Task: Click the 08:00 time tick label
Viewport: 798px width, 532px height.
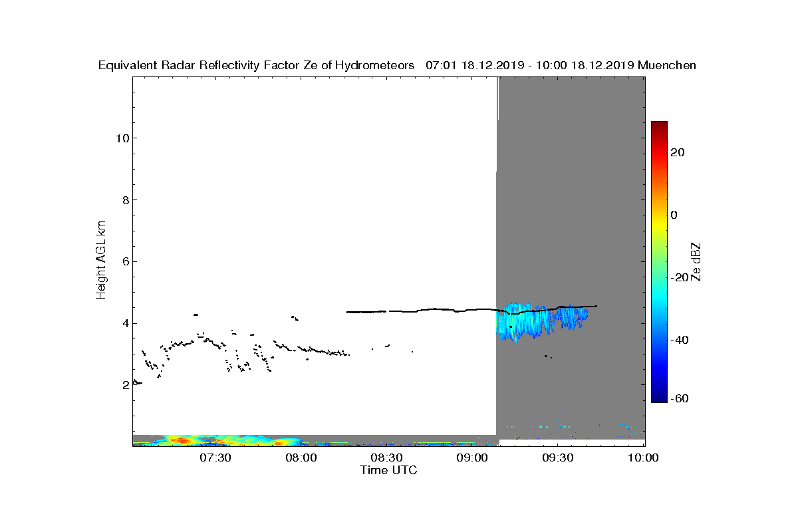Action: coord(301,458)
